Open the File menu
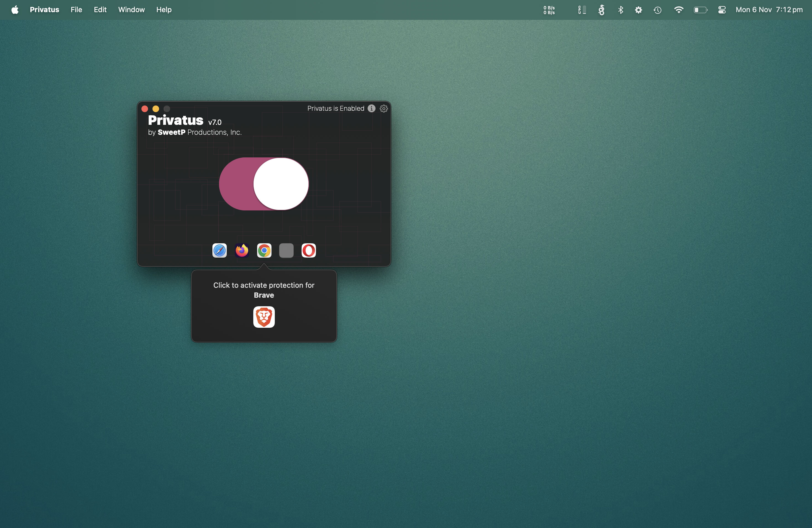 click(77, 10)
